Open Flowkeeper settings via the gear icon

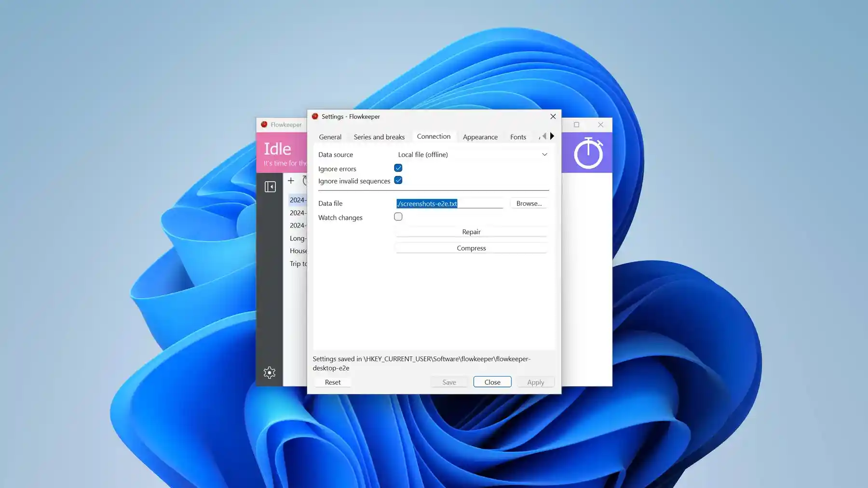269,372
